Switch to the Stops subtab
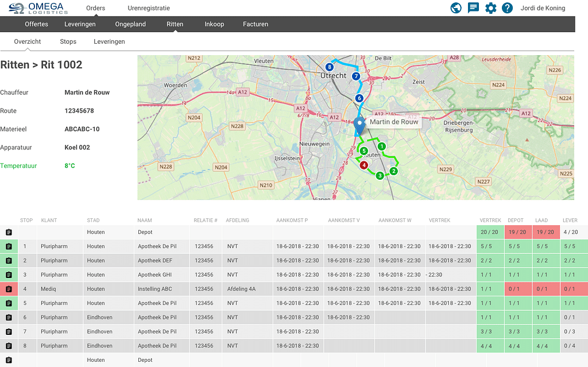This screenshot has width=588, height=367. tap(68, 41)
